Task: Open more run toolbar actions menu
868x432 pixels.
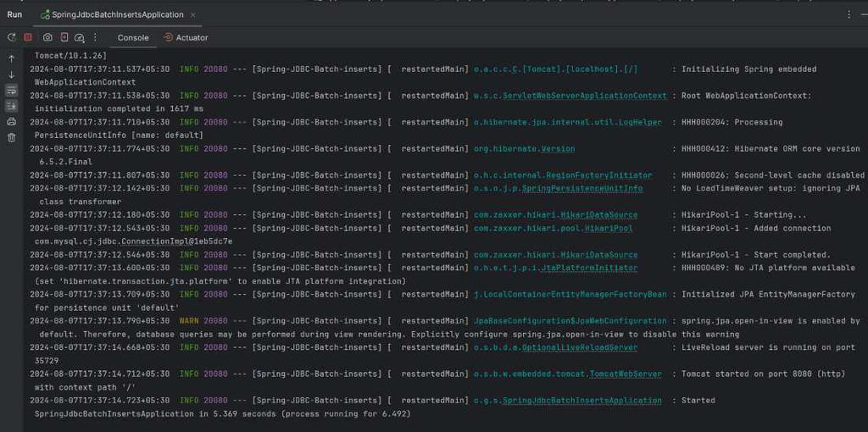Action: [95, 37]
